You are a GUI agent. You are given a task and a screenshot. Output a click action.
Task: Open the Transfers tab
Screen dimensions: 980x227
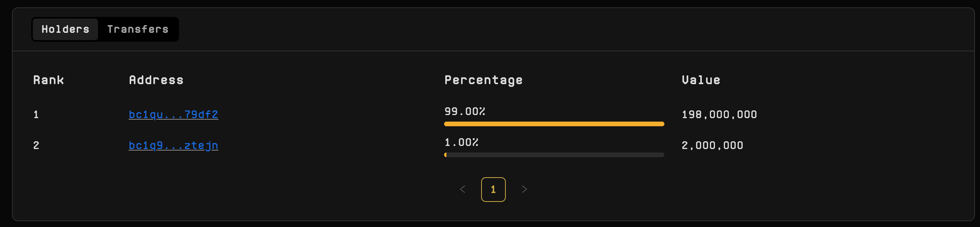tap(138, 29)
